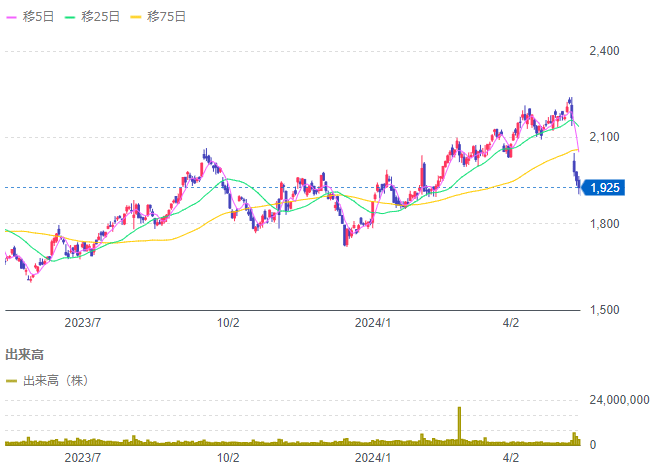Click the 出来高 section heading
The image size is (657, 472).
coord(24,354)
